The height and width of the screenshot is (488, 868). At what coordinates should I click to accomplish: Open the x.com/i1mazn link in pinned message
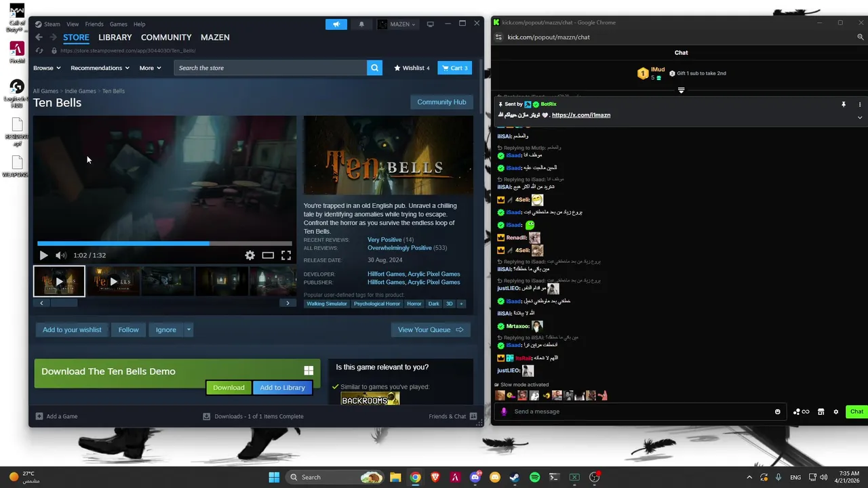coord(581,115)
